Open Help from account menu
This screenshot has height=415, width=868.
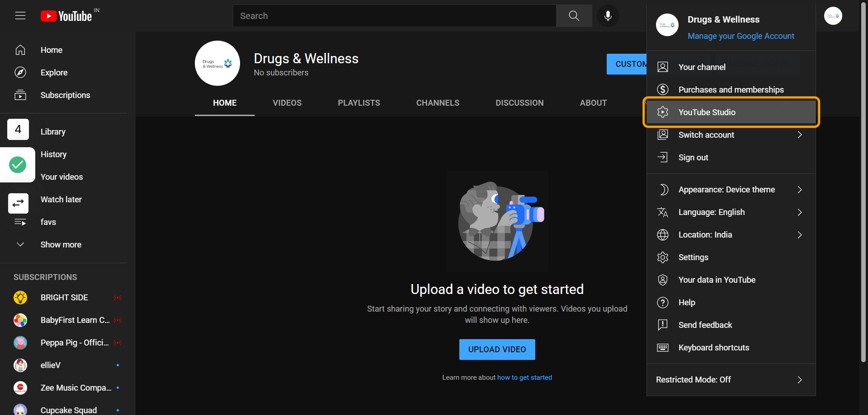click(x=731, y=303)
